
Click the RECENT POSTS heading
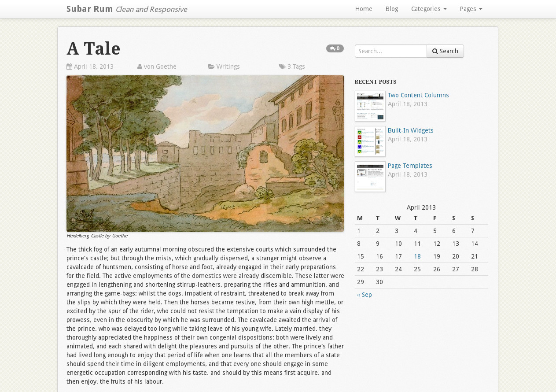tap(376, 82)
